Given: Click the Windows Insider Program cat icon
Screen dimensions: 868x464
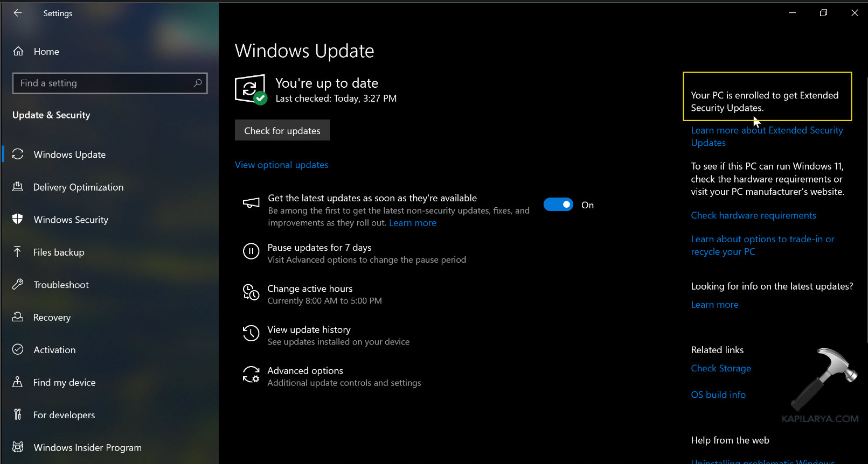Looking at the screenshot, I should [x=18, y=447].
